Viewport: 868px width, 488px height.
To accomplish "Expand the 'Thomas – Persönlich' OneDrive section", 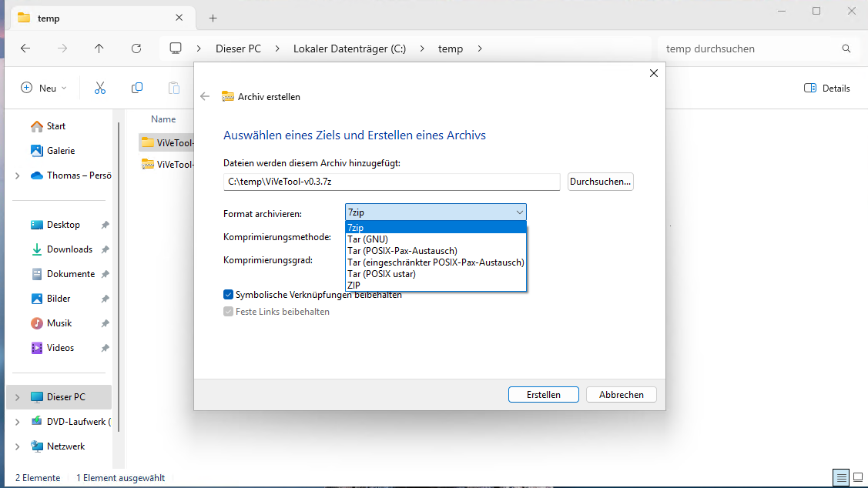I will (x=17, y=175).
